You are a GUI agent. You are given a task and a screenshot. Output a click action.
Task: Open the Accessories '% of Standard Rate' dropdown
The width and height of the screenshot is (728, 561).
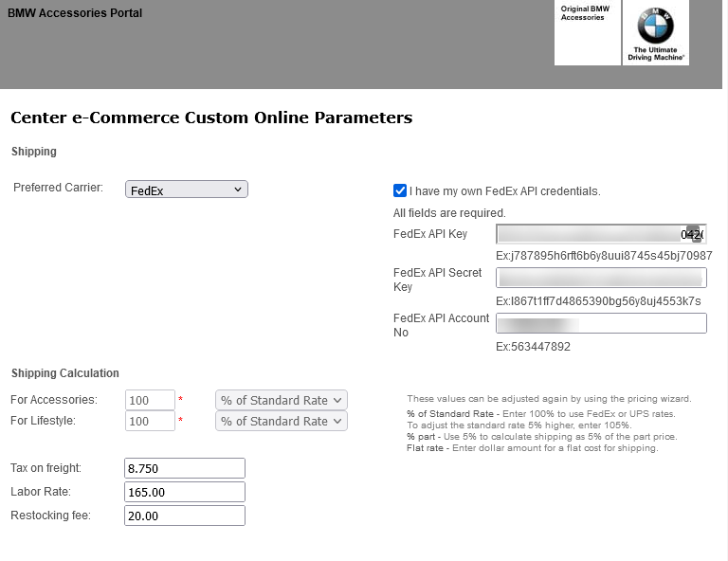point(282,400)
